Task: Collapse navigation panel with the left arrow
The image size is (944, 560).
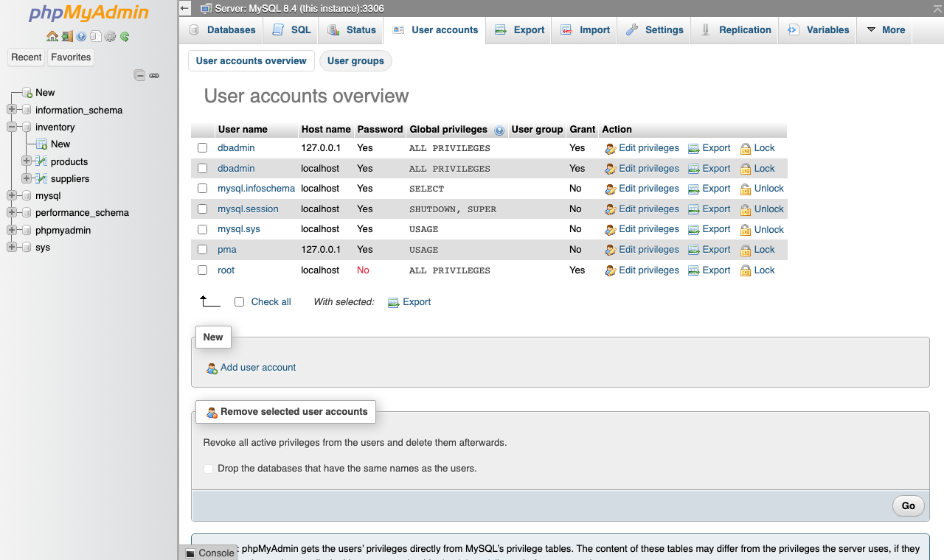Action: 185,8
